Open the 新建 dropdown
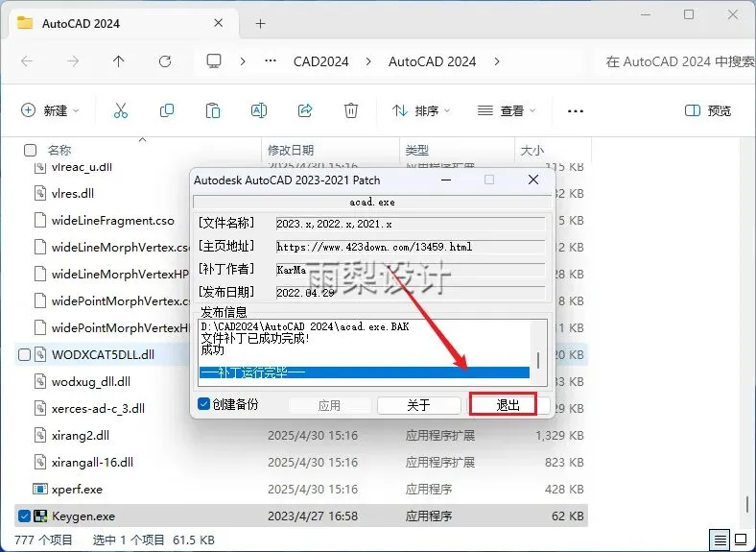 50,110
